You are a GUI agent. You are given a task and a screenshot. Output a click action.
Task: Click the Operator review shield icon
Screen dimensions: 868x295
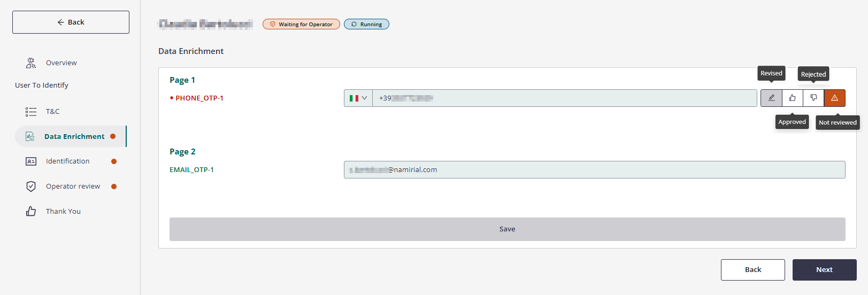pos(31,187)
